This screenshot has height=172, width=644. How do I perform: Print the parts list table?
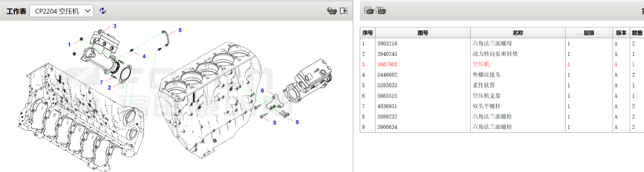coord(368,11)
